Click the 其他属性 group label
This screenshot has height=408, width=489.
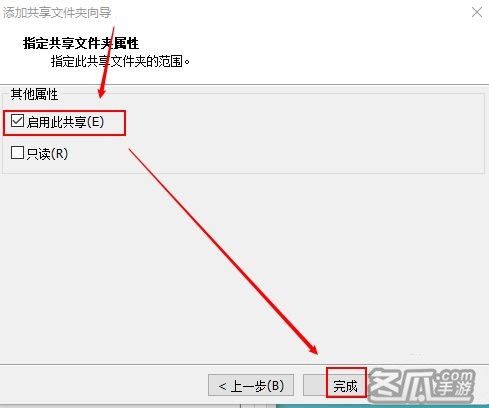click(x=34, y=94)
